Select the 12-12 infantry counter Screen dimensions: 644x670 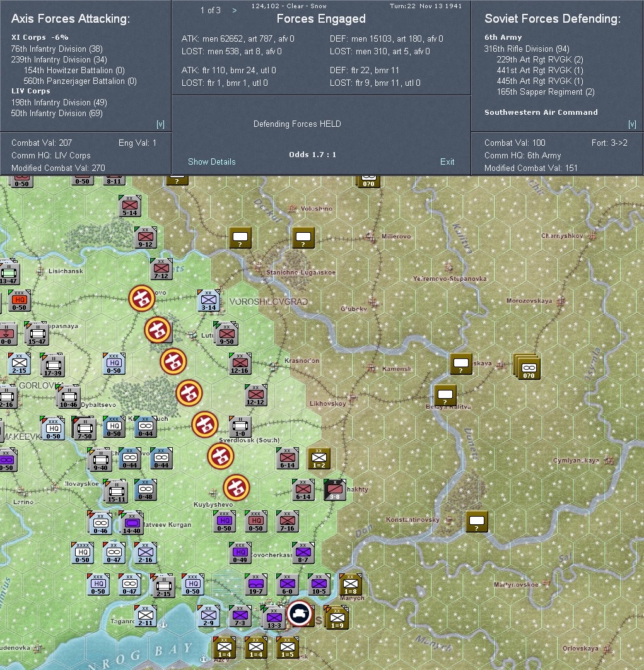255,395
